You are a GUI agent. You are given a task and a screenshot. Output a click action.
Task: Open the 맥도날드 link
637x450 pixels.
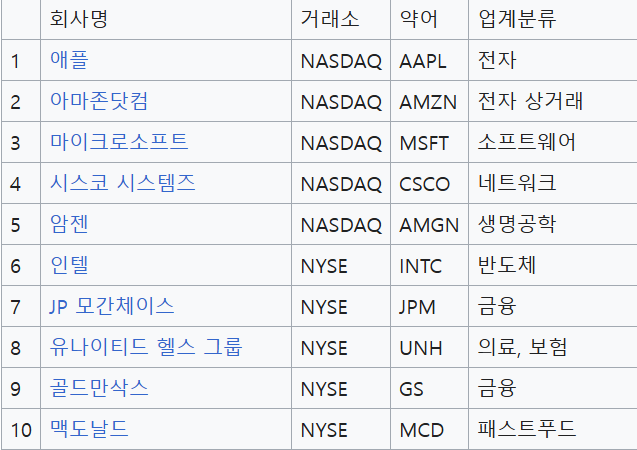click(89, 429)
